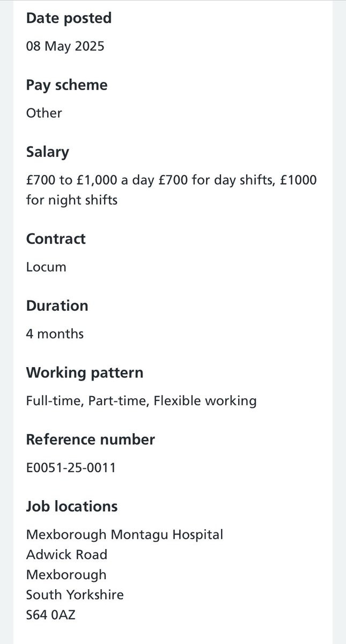Click the South Yorkshire address line
Image resolution: width=346 pixels, height=644 pixels.
75,595
